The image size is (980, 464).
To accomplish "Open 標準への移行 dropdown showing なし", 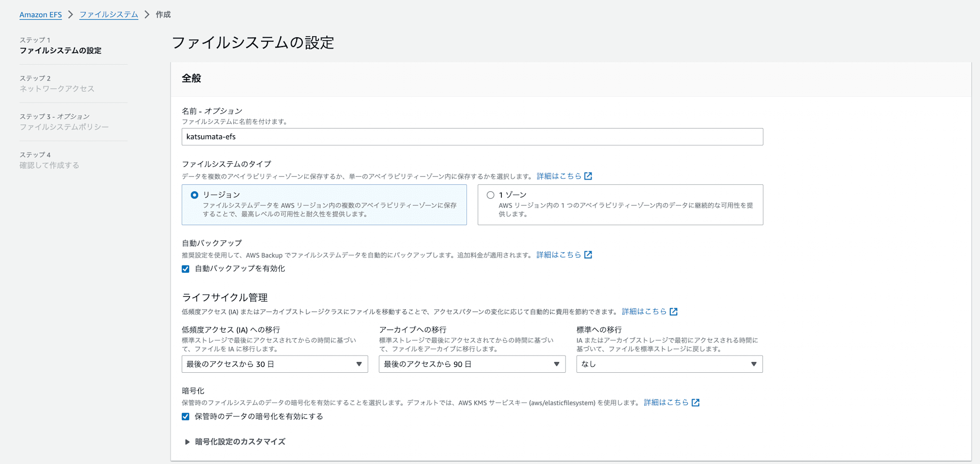I will click(669, 364).
